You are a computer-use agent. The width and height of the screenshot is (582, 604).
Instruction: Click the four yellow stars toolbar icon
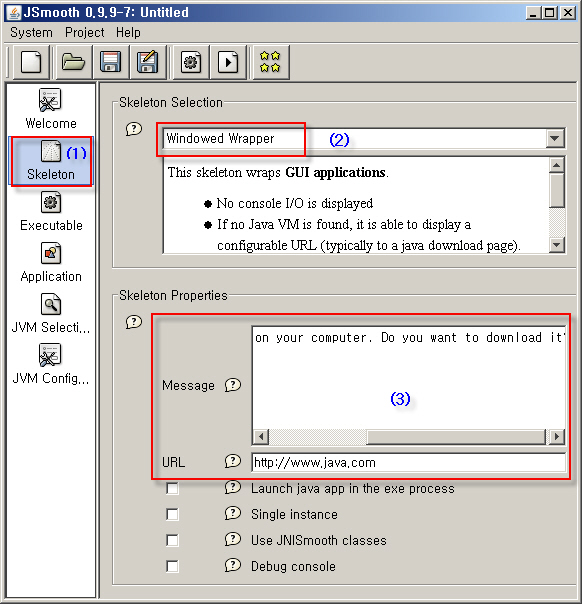click(270, 62)
